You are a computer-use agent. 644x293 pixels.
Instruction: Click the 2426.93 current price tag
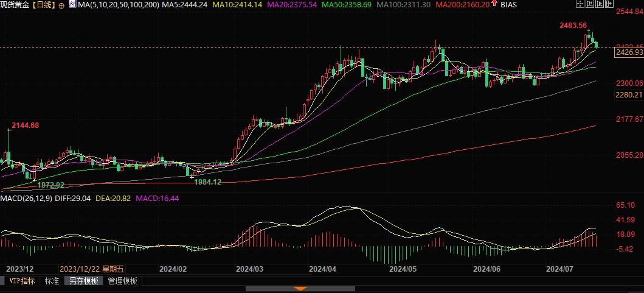tap(629, 53)
